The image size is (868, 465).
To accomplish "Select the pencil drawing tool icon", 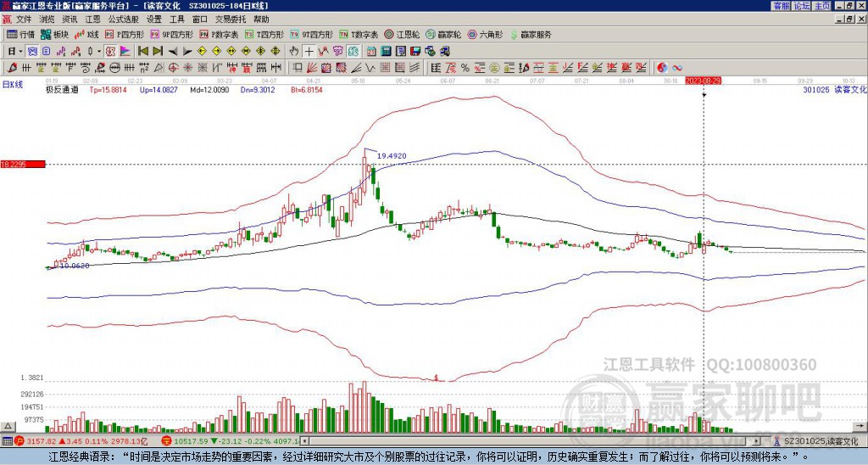I will coord(12,68).
